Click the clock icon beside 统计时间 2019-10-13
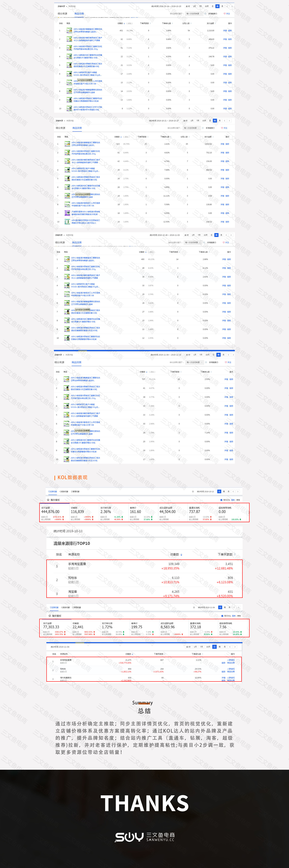Viewport: 289px width, 868px height. coord(193,492)
